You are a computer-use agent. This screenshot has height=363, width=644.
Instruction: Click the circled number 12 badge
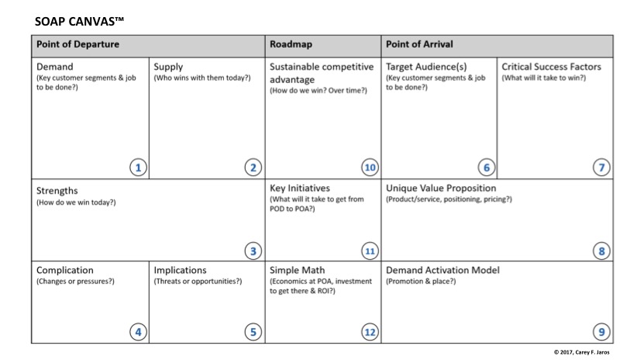pyautogui.click(x=370, y=332)
